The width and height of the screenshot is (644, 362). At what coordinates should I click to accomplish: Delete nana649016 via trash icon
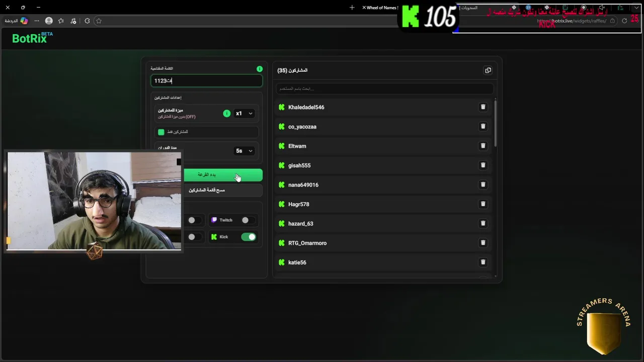coord(483,185)
